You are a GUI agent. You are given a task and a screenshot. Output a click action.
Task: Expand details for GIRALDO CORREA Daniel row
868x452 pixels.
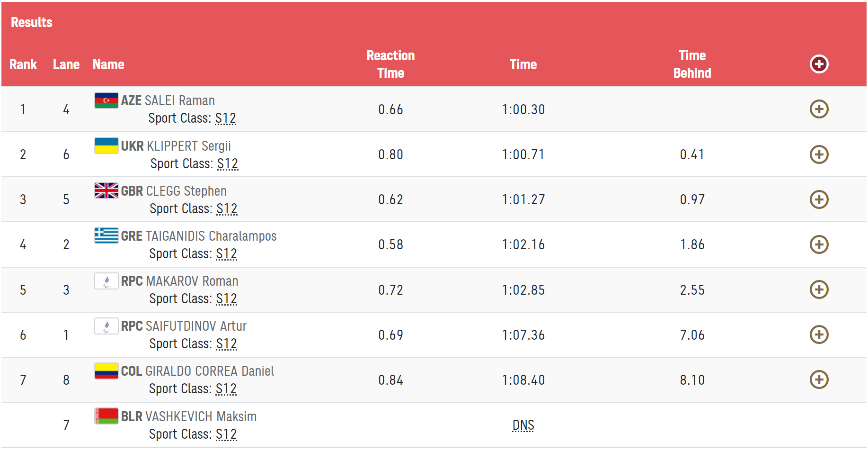pos(819,380)
